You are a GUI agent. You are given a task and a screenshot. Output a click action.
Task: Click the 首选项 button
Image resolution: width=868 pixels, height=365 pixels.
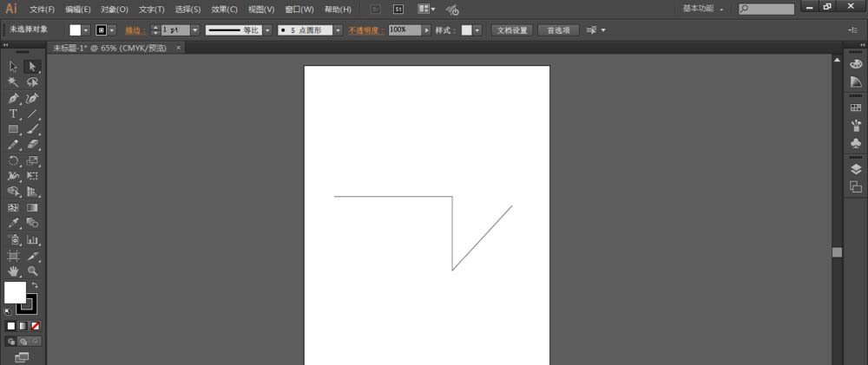coord(557,29)
